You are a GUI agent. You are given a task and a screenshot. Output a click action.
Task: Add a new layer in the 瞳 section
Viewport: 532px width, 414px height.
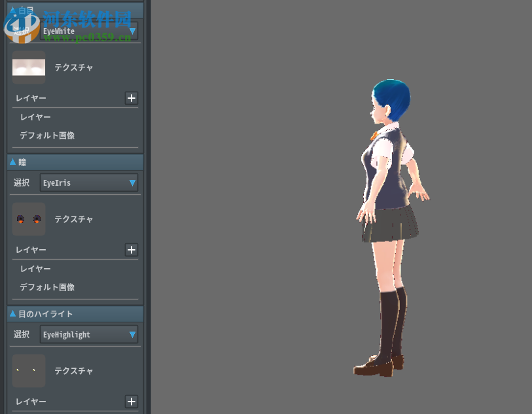pos(131,250)
